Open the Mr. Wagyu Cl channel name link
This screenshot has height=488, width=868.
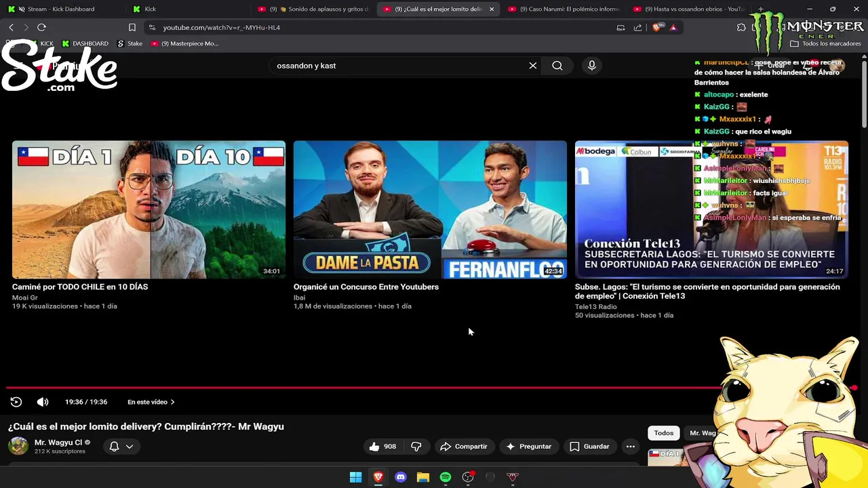tap(58, 443)
